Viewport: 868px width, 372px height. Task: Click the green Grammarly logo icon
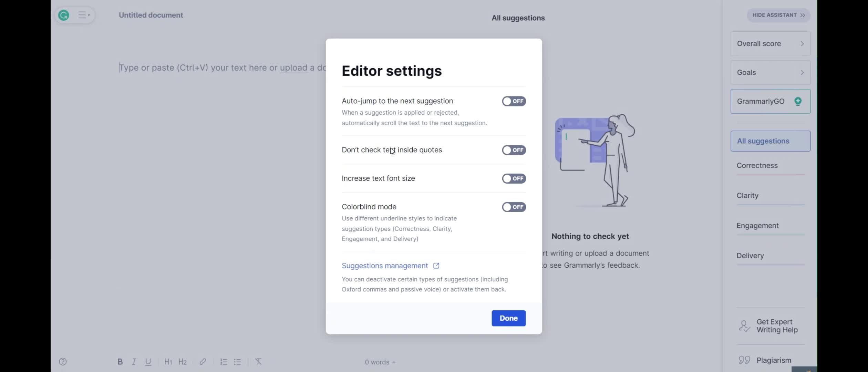pyautogui.click(x=64, y=15)
